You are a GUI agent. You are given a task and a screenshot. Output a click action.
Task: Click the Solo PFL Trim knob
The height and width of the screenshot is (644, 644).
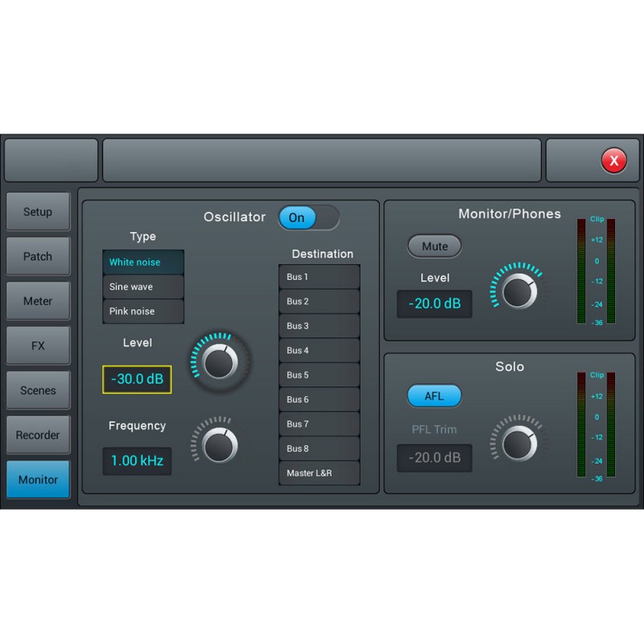518,443
